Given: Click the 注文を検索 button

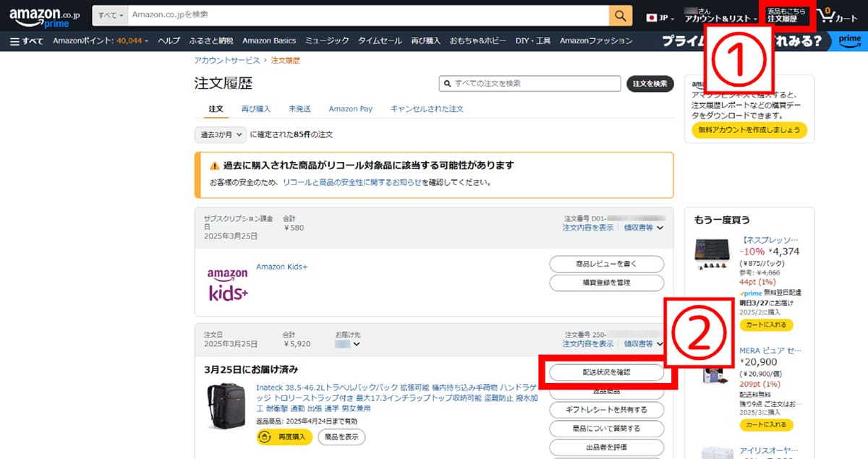Looking at the screenshot, I should tap(650, 84).
